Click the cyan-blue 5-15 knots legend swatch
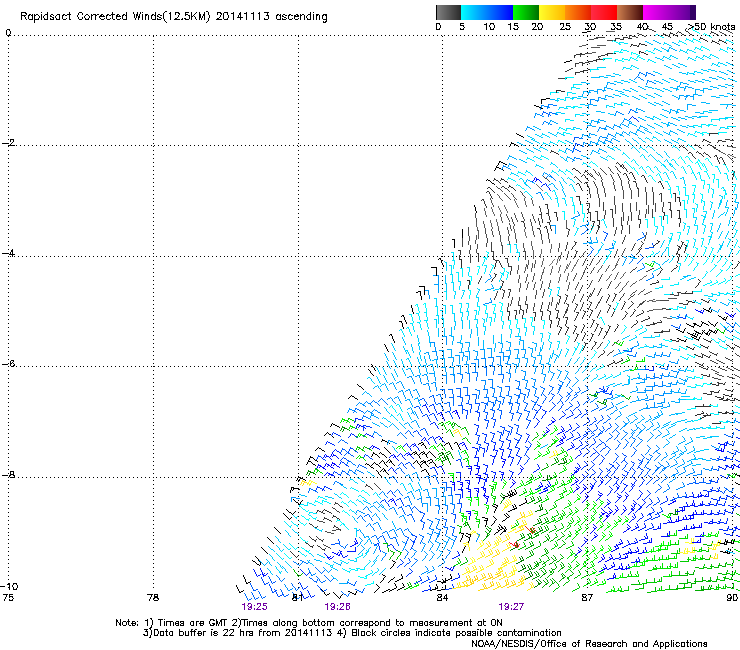The image size is (740, 650). coord(487,12)
